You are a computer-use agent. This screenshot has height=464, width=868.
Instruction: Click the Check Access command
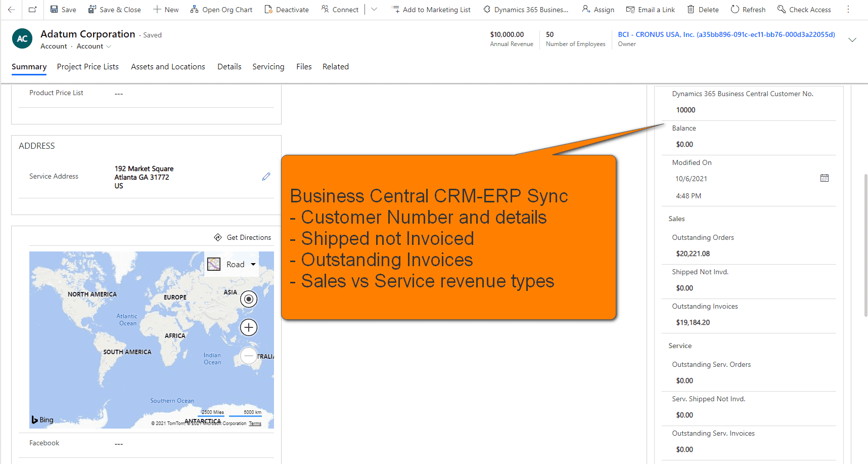click(804, 10)
